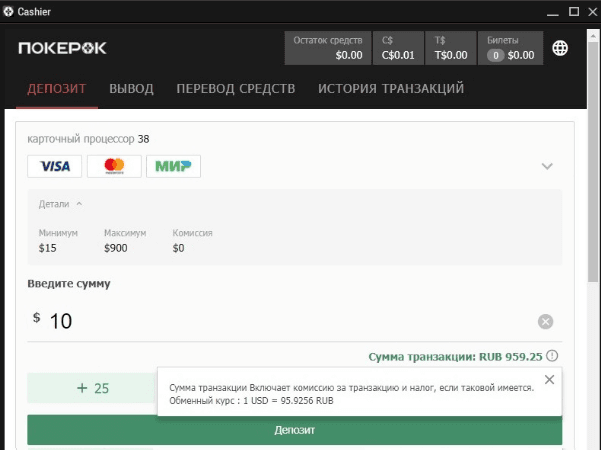
Task: Click the info icon next to transaction sum
Action: pyautogui.click(x=552, y=356)
